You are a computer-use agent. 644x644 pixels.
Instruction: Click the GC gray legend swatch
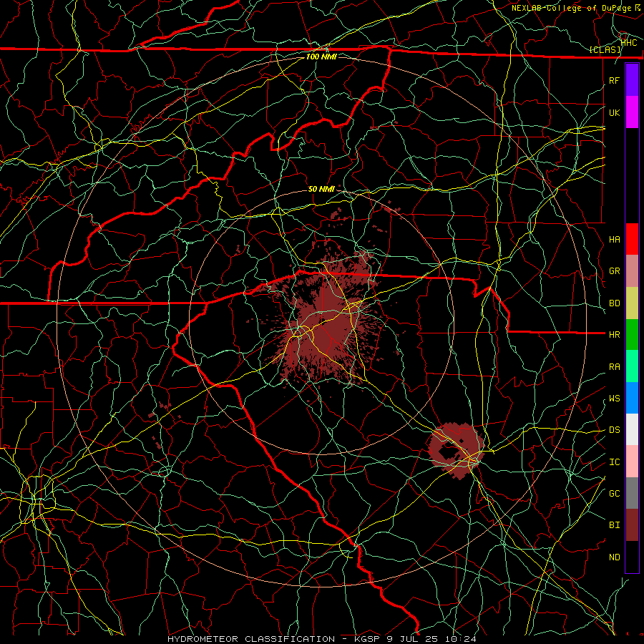click(632, 493)
